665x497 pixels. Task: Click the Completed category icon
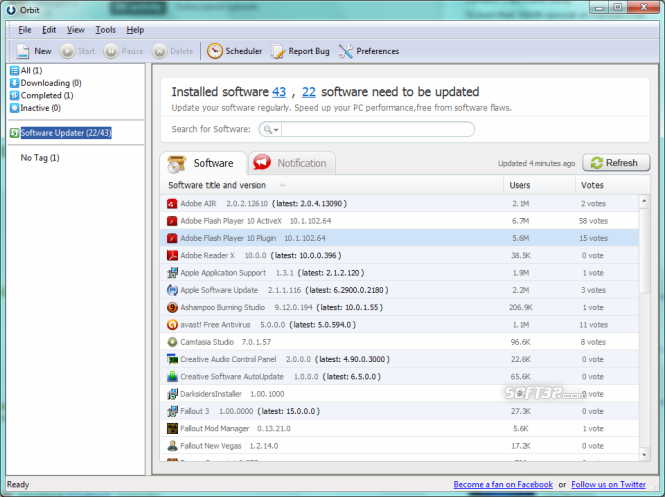(14, 95)
